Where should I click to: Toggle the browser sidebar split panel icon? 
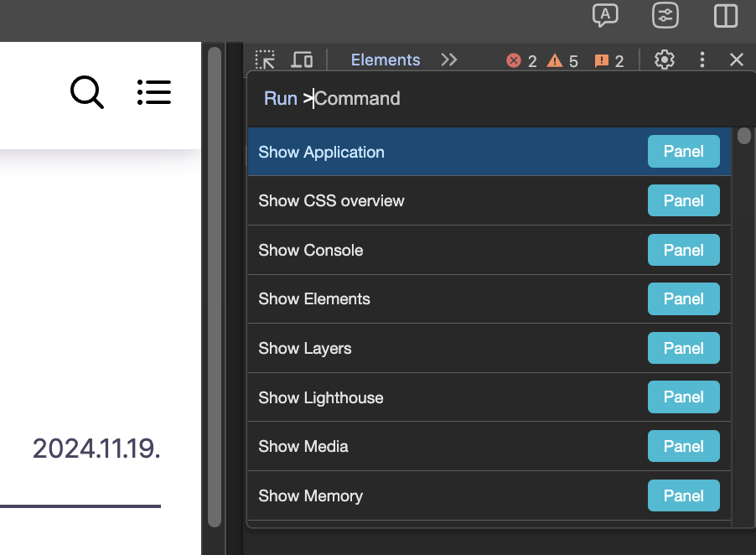[726, 15]
